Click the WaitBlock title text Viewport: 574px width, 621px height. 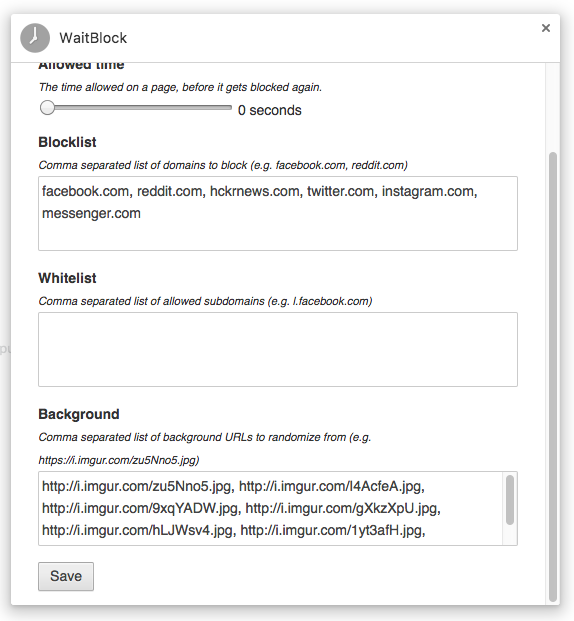click(93, 38)
